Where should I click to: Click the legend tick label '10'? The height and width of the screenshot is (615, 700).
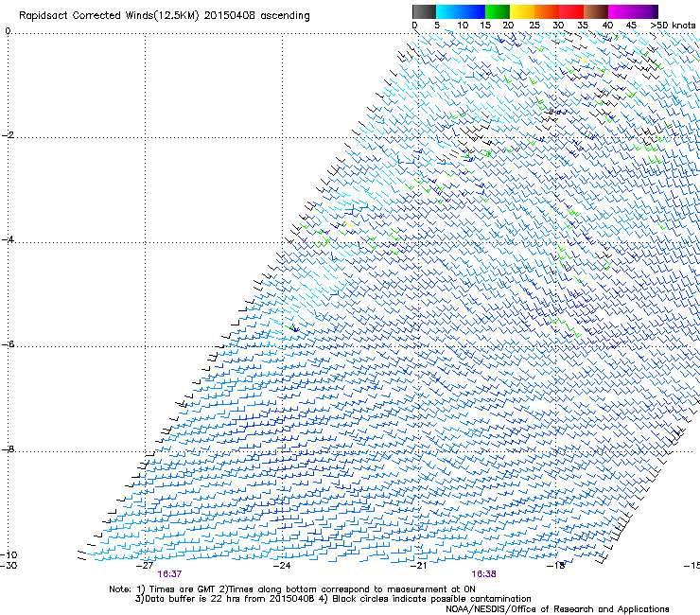[463, 25]
